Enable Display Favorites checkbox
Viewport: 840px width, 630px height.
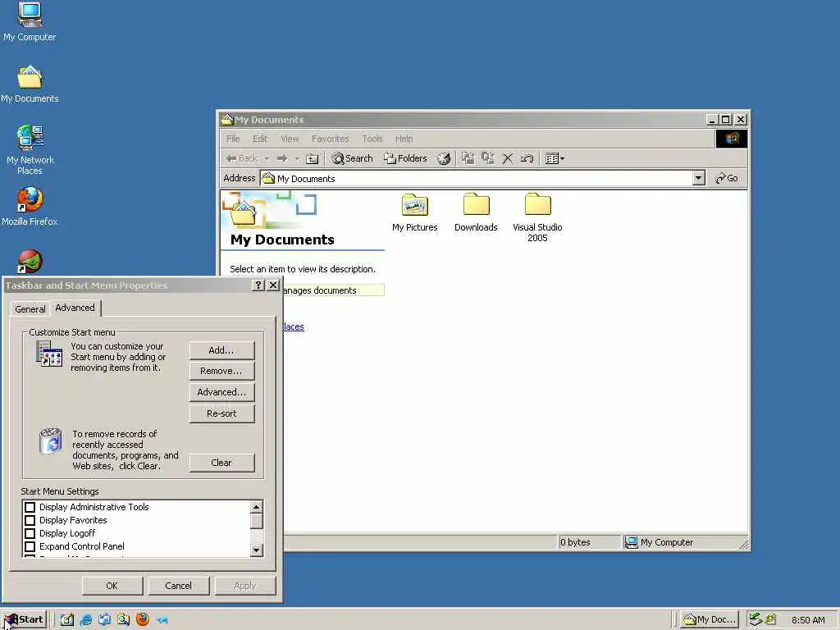pos(30,520)
